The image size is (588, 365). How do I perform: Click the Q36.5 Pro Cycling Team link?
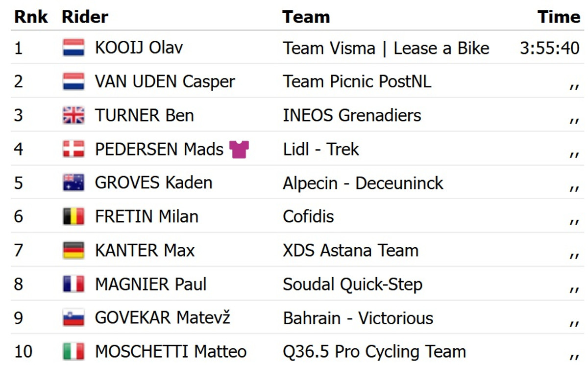(374, 352)
